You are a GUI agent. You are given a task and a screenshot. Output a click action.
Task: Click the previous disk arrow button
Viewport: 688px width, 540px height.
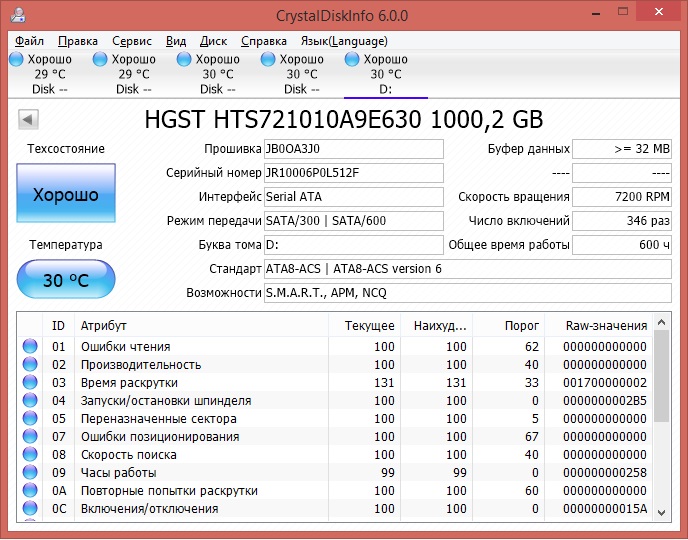pos(28,120)
